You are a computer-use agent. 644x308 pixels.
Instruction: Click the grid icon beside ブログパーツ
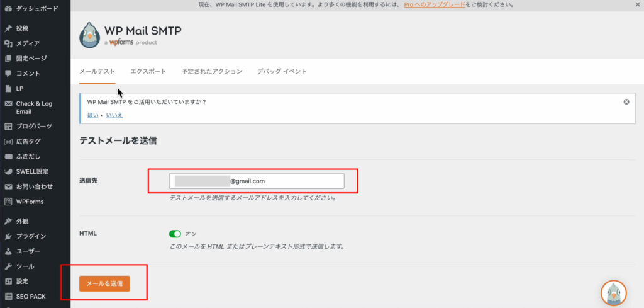pyautogui.click(x=8, y=126)
